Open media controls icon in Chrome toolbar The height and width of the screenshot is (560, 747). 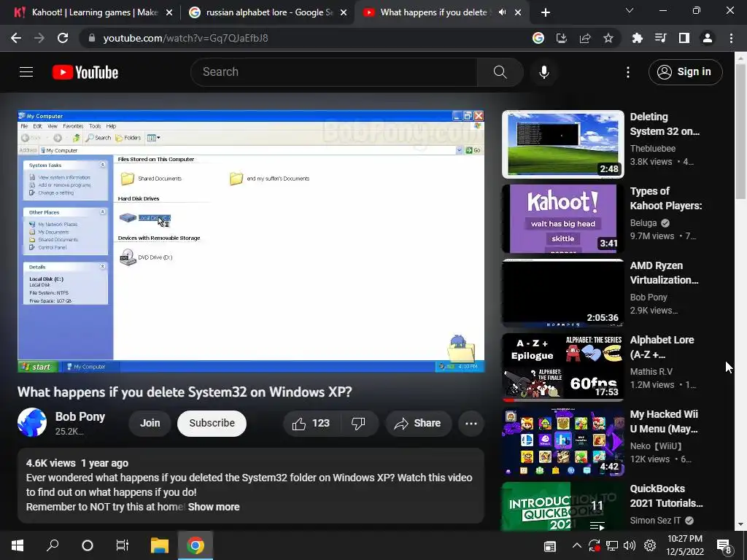(660, 38)
